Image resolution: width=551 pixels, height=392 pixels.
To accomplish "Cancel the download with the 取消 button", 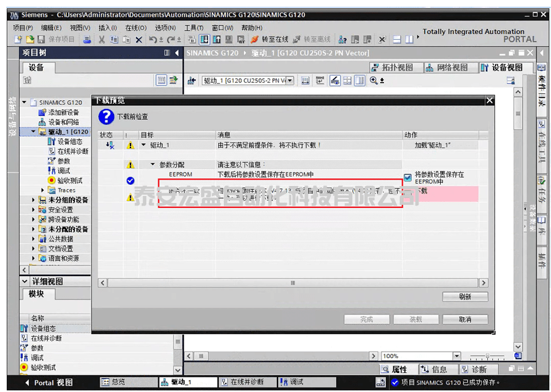I will click(x=465, y=319).
